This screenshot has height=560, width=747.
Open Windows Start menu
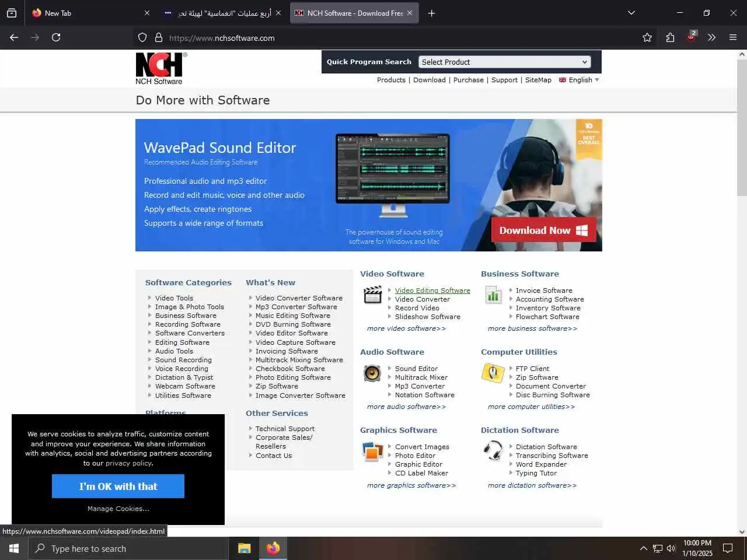pyautogui.click(x=14, y=548)
